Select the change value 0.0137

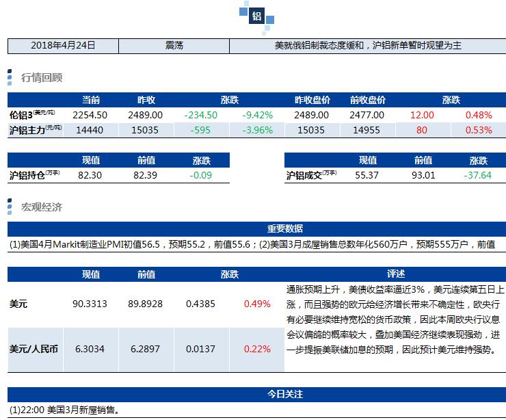click(200, 349)
